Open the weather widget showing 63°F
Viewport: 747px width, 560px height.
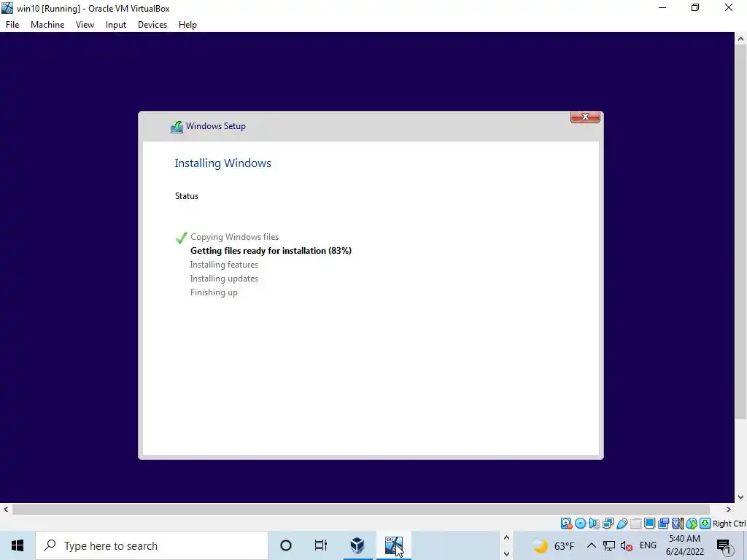coord(553,545)
